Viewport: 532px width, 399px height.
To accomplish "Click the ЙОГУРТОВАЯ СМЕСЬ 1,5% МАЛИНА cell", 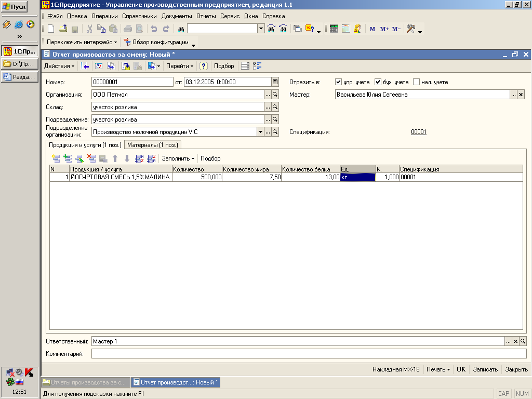I will pyautogui.click(x=121, y=177).
